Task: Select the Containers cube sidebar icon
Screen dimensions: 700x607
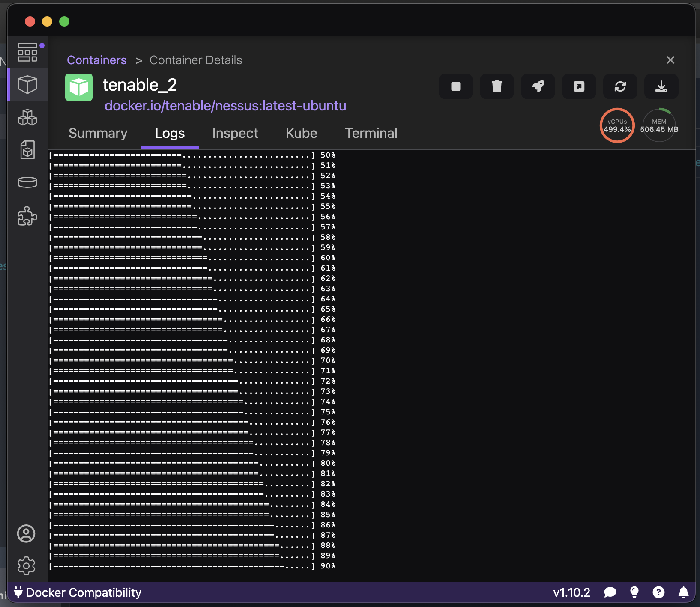Action: coord(27,85)
